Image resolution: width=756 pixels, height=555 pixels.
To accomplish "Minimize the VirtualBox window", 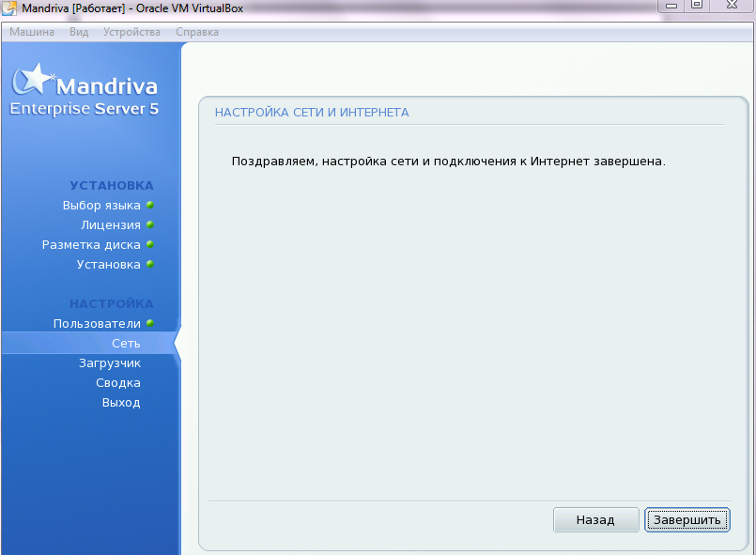I will point(671,6).
